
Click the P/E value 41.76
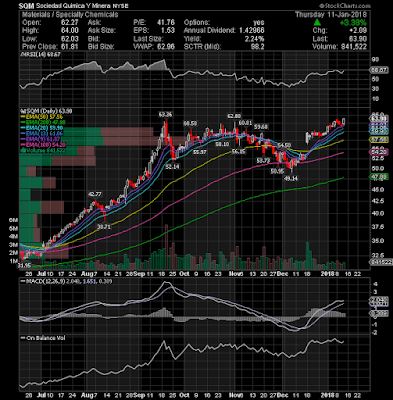point(166,23)
